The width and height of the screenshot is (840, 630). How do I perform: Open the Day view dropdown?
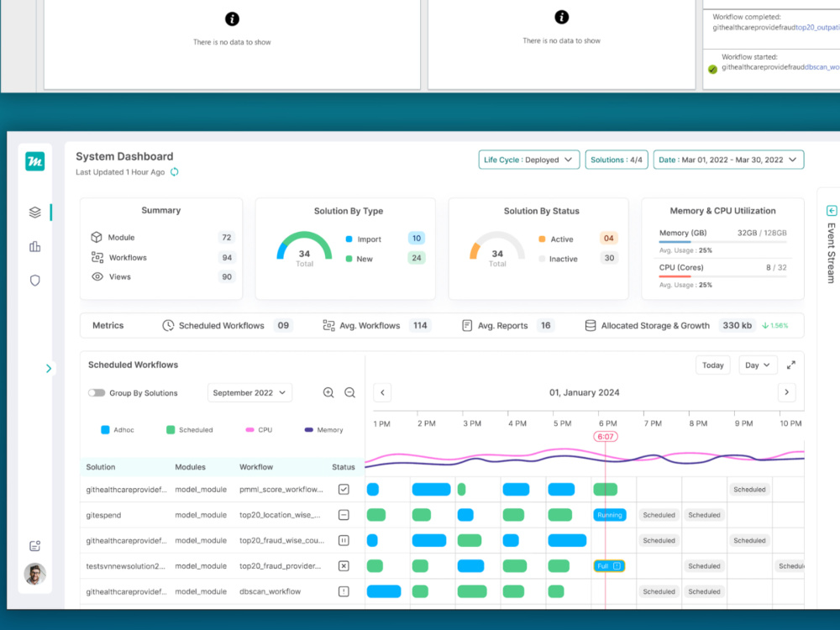click(757, 365)
